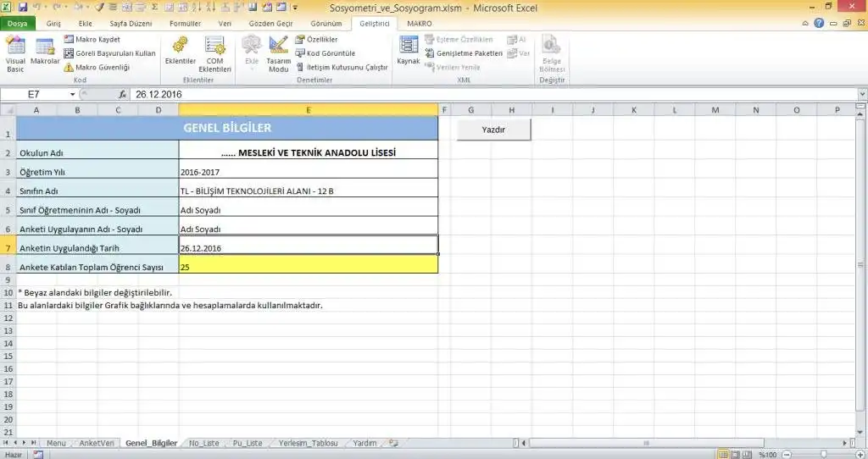Open the Dosya file menu
The width and height of the screenshot is (868, 459).
pos(18,23)
